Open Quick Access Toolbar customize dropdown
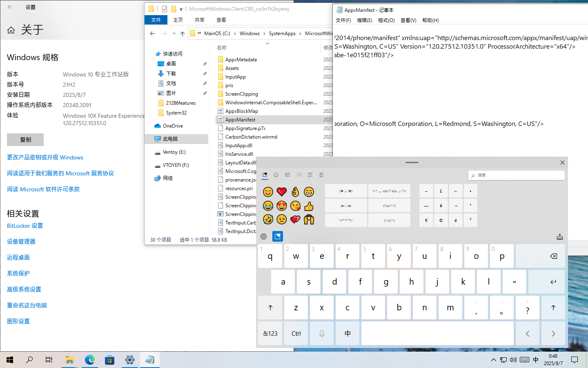The image size is (588, 368). [181, 9]
